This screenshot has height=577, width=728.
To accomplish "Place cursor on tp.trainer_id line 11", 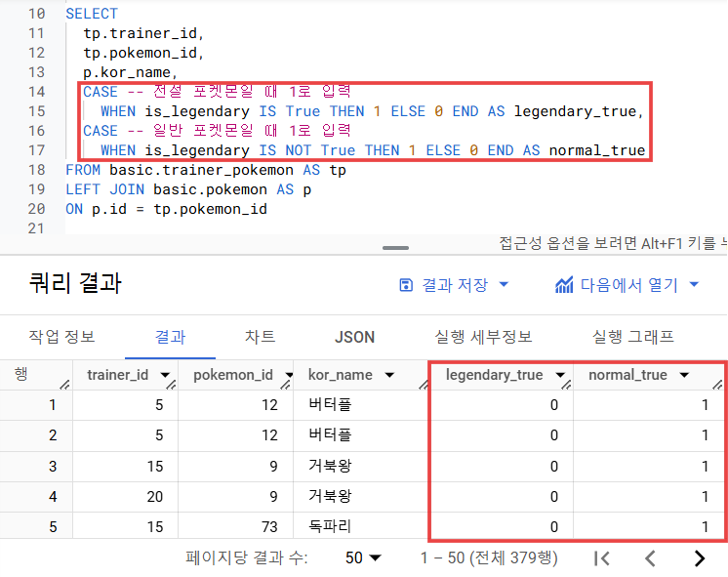I will (x=143, y=33).
